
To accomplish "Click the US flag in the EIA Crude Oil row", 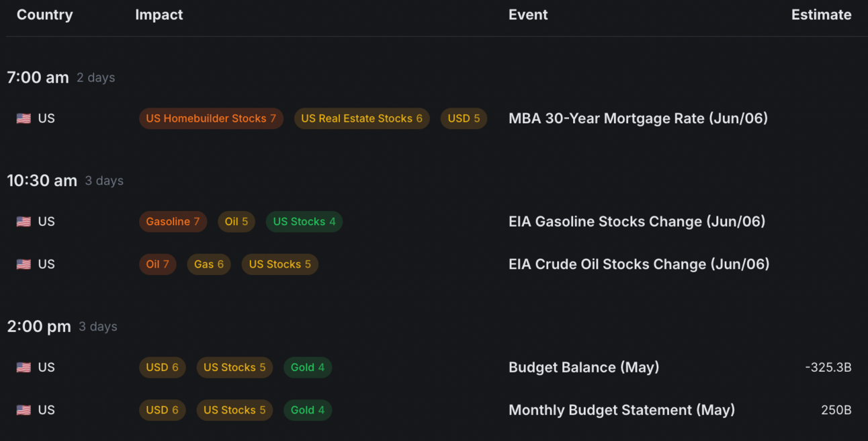I will 24,265.
